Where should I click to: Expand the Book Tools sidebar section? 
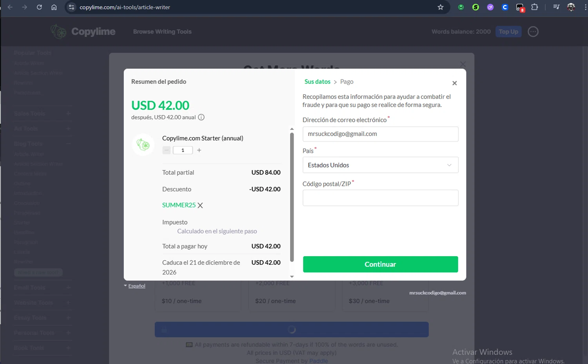pyautogui.click(x=43, y=348)
